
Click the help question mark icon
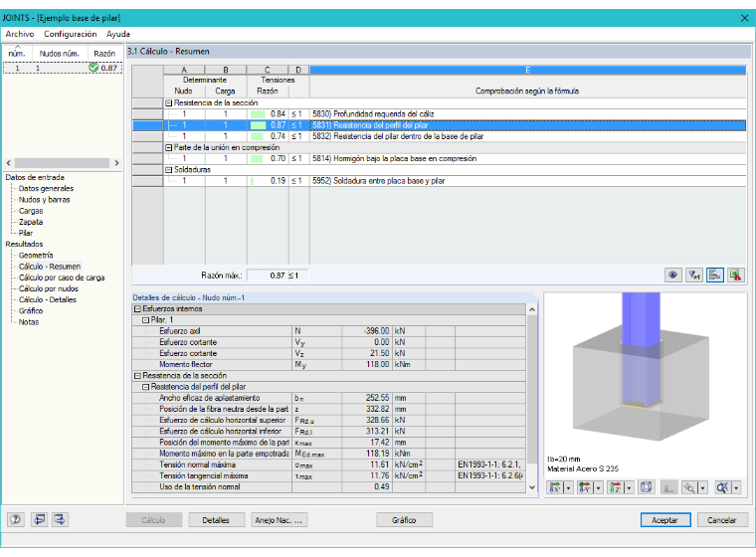tap(16, 519)
